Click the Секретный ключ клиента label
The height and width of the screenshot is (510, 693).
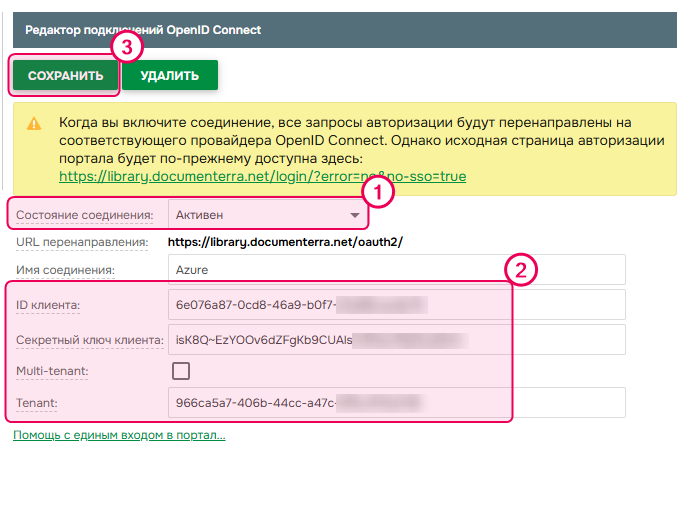[89, 340]
